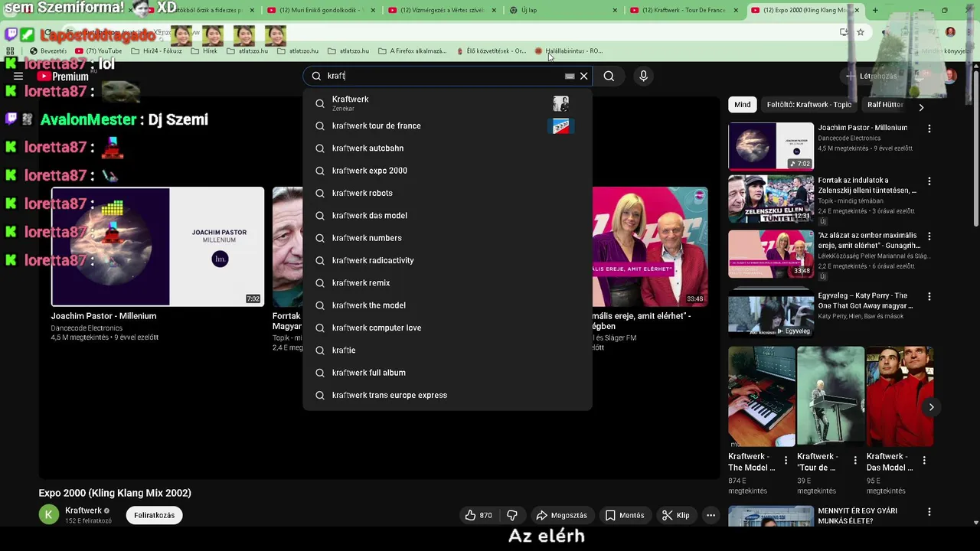
Task: Choose suggestion kraftwerk numbers
Action: tap(448, 238)
